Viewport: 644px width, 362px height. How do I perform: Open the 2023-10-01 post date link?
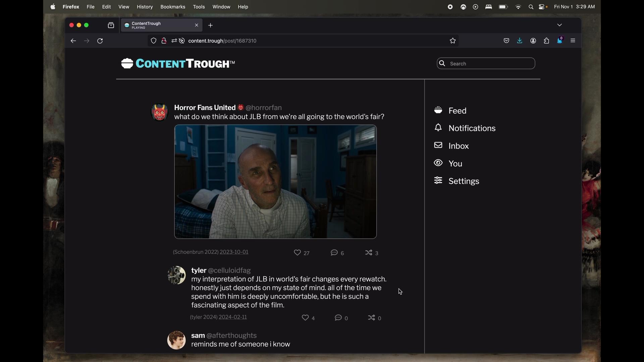(x=234, y=252)
